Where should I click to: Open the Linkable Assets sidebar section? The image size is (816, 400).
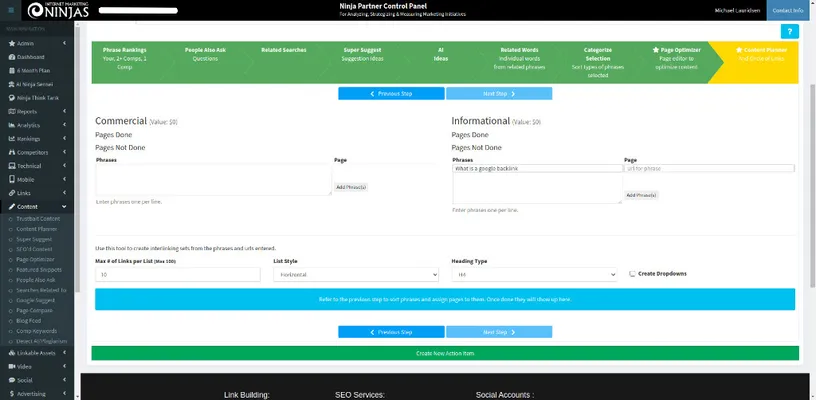click(38, 353)
